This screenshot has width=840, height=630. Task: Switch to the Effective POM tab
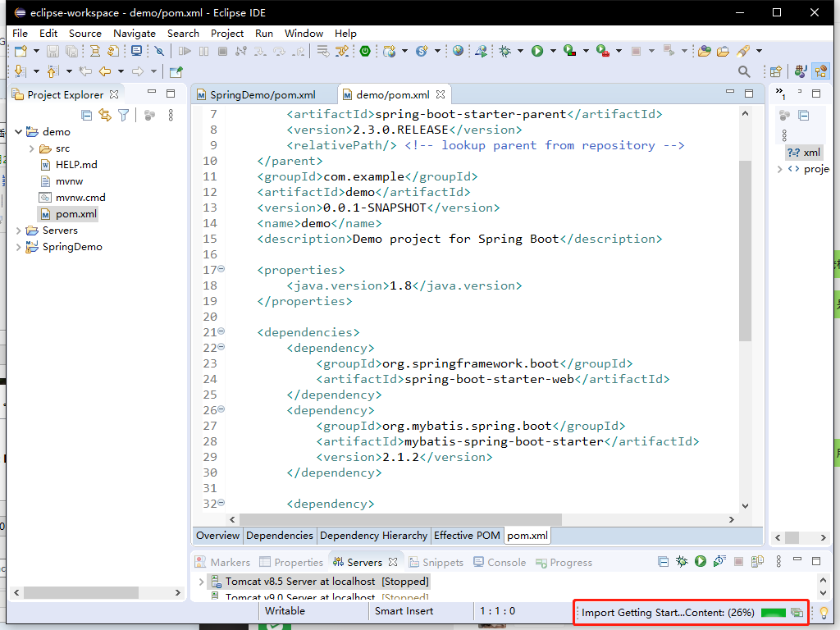pyautogui.click(x=467, y=535)
